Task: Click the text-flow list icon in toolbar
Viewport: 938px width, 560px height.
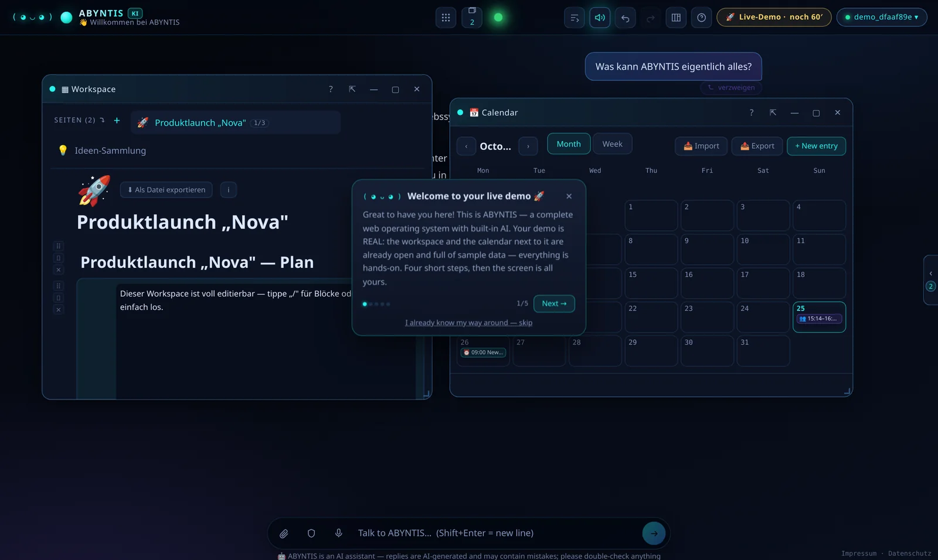Action: point(575,18)
